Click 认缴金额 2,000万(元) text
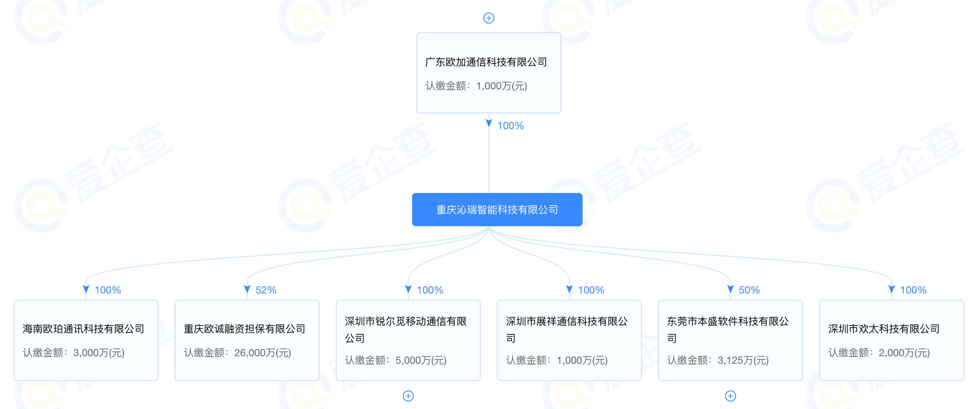980x409 pixels. pyautogui.click(x=879, y=353)
